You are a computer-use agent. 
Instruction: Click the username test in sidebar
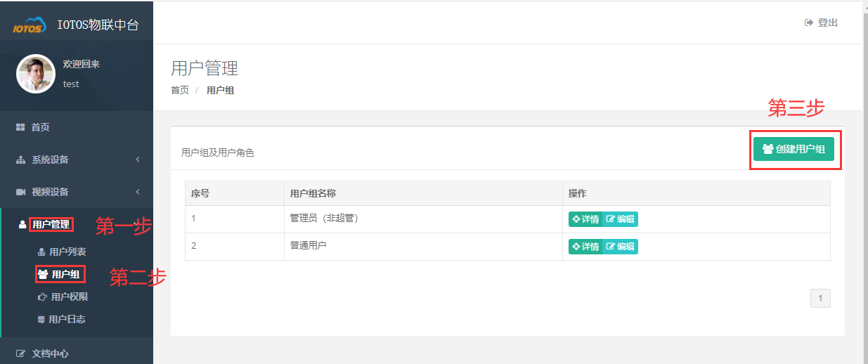[71, 84]
